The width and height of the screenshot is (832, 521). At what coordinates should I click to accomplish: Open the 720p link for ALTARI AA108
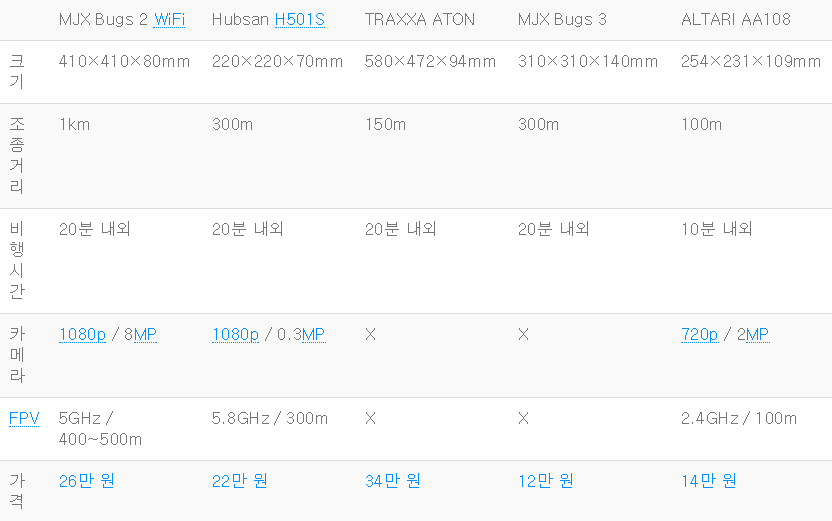click(699, 335)
